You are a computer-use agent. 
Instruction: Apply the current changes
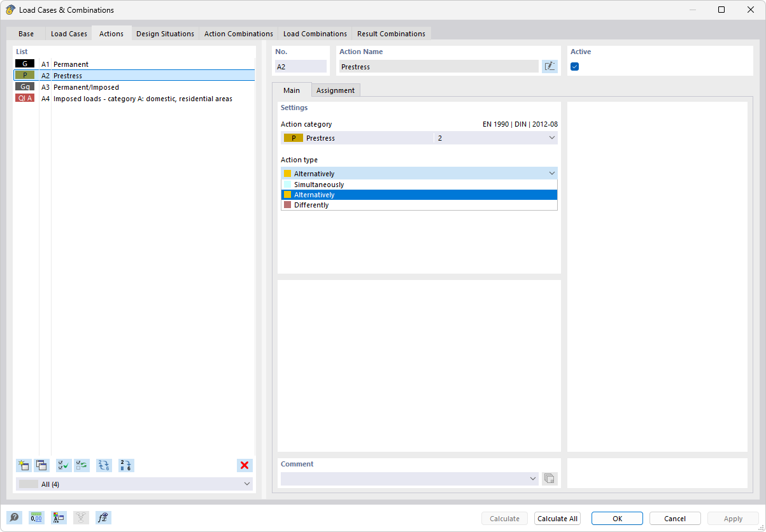(732, 518)
